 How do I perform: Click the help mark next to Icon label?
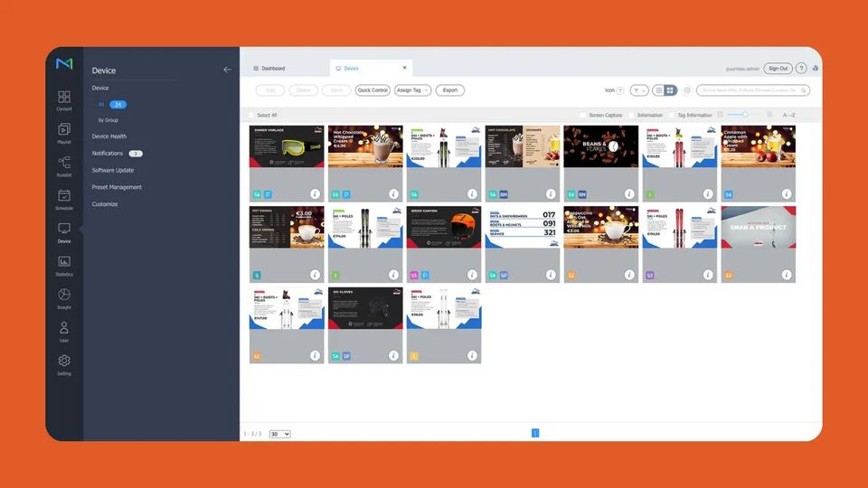620,90
